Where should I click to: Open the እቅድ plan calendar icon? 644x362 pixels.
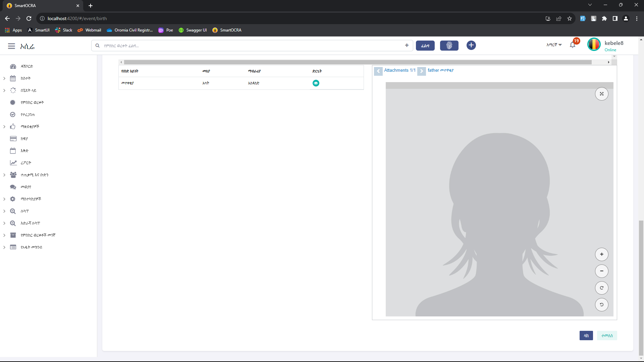pos(13,151)
